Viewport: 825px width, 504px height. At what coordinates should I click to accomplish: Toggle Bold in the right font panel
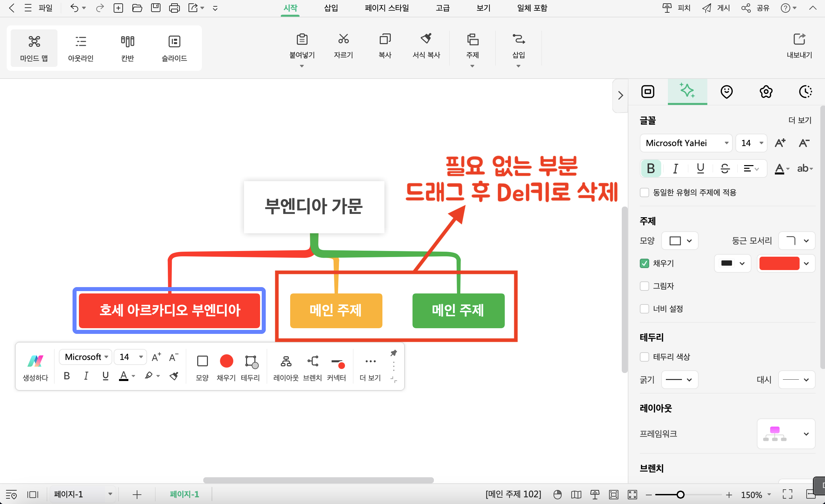pos(651,168)
